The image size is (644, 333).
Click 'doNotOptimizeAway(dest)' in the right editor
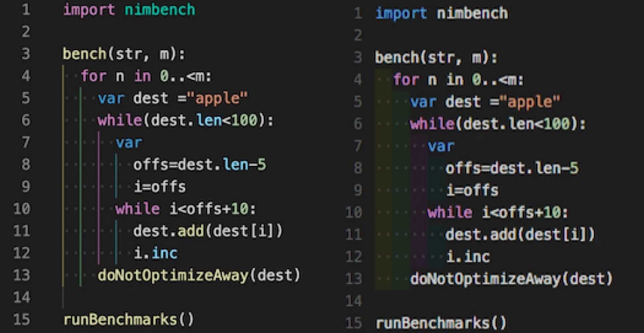(x=512, y=279)
